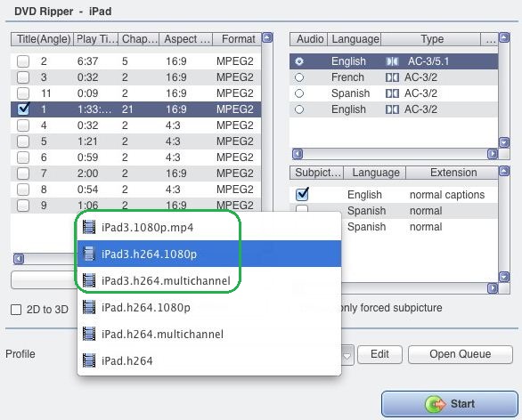
Task: Check title 7 checkbox
Action: pyautogui.click(x=23, y=174)
